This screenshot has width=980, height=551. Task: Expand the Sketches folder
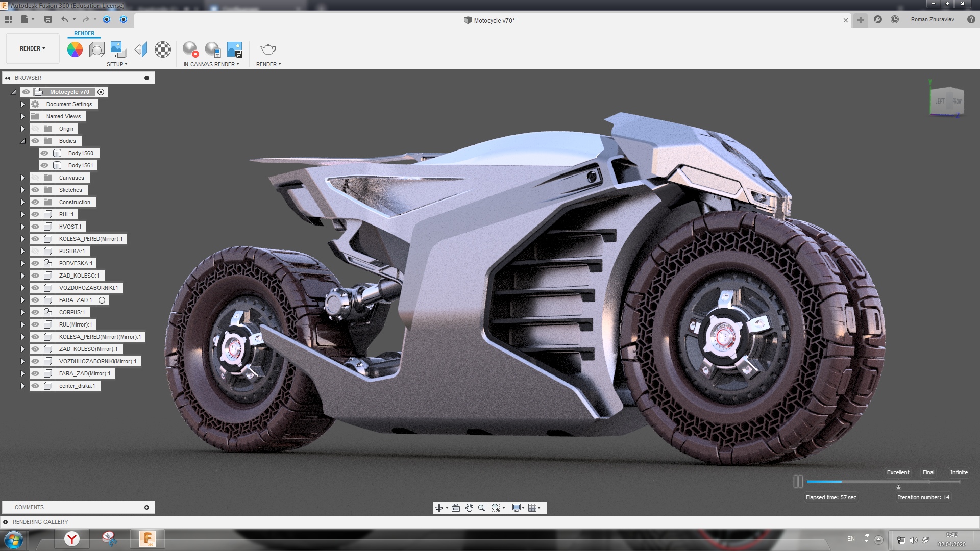(x=22, y=189)
